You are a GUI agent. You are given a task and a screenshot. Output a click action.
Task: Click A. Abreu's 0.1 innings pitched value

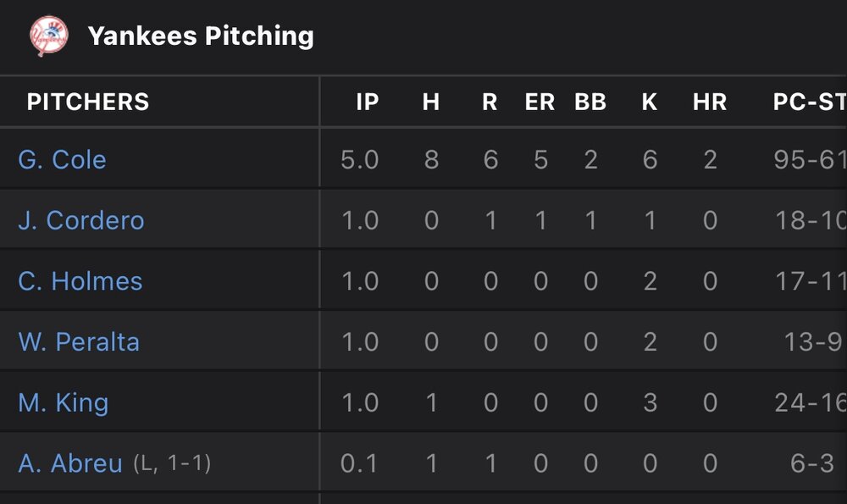coord(360,463)
